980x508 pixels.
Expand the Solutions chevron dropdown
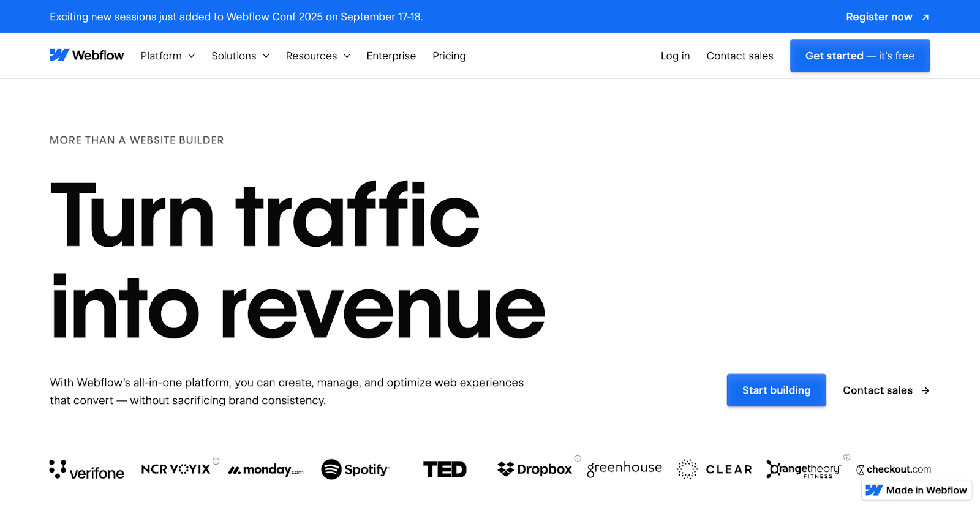point(266,56)
